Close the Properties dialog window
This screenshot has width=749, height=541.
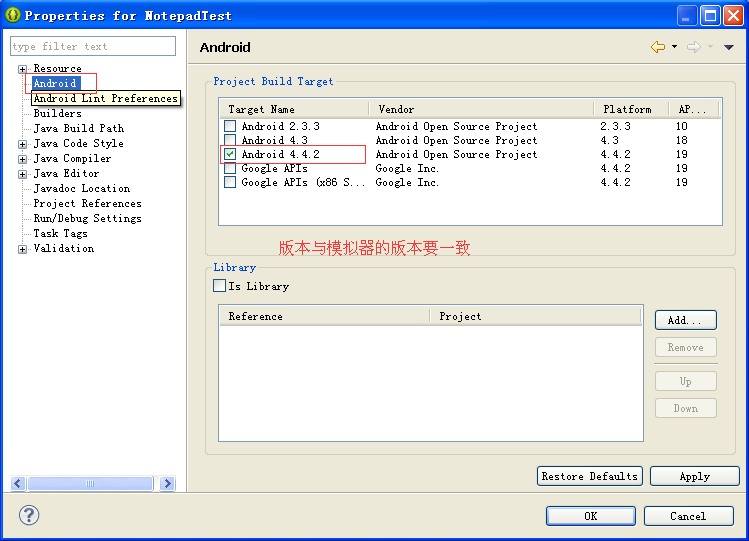click(x=733, y=15)
